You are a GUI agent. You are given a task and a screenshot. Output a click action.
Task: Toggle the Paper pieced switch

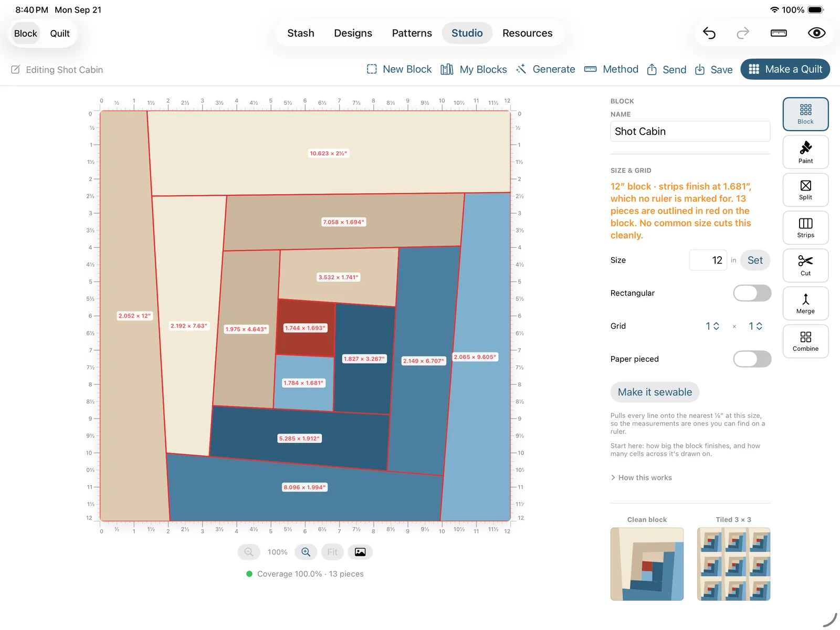[752, 359]
